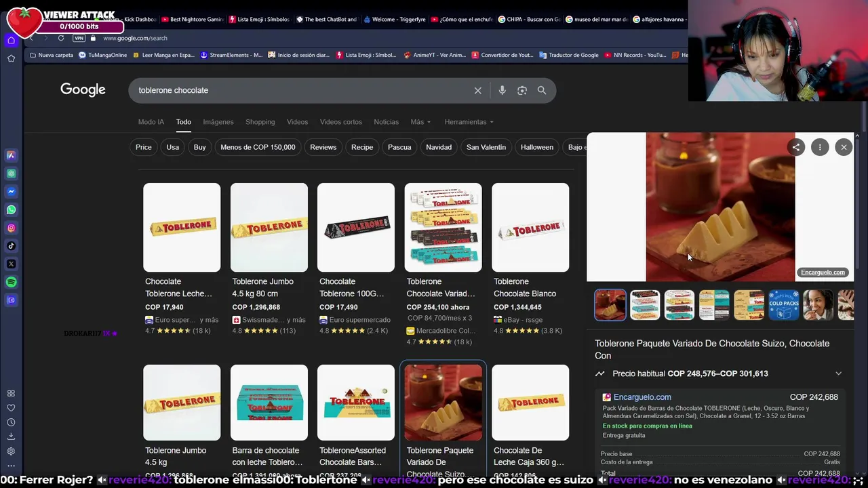
Task: Click the site lock icon
Action: 93,38
